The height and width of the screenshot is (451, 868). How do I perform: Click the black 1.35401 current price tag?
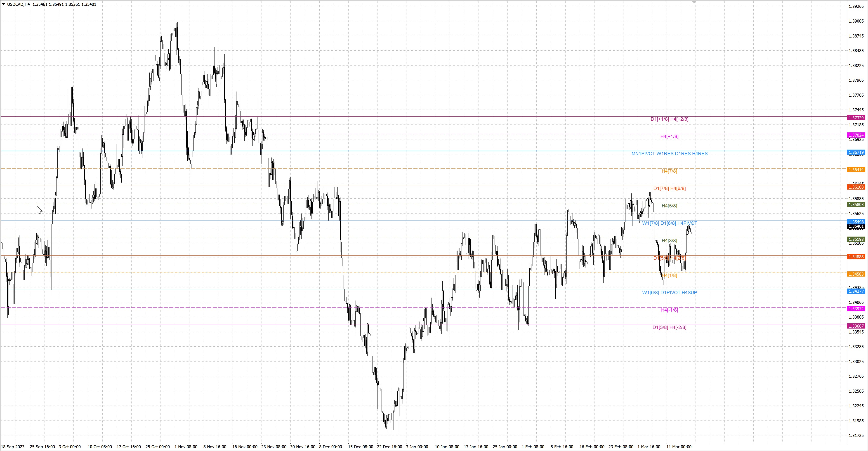tap(856, 227)
